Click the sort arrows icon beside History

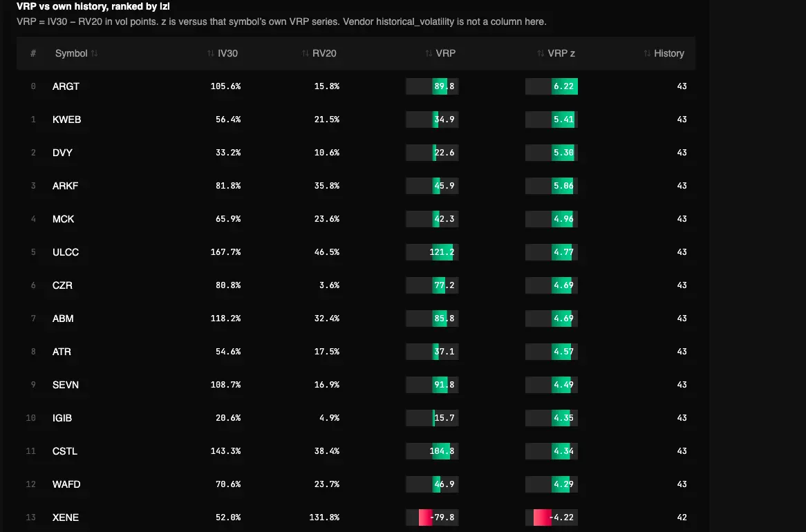pyautogui.click(x=647, y=53)
